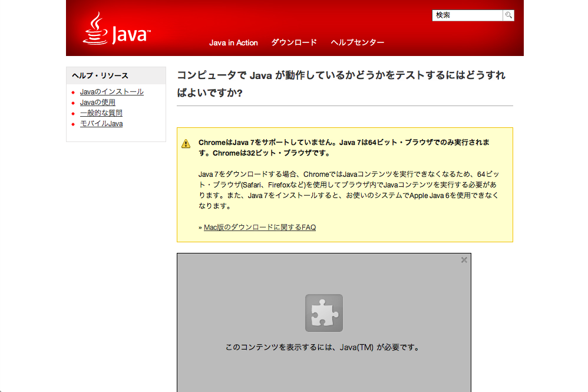Dismiss the blocked plugin placeholder with the X

coord(464,260)
